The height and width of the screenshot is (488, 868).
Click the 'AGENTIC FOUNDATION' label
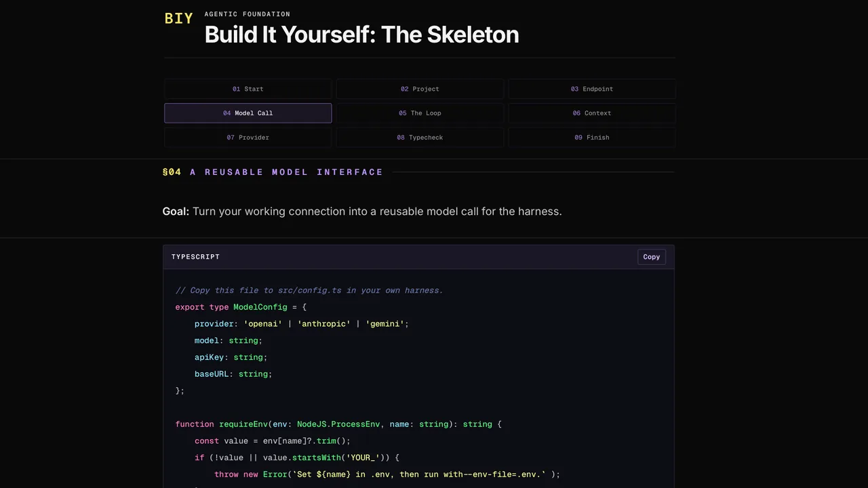(248, 14)
